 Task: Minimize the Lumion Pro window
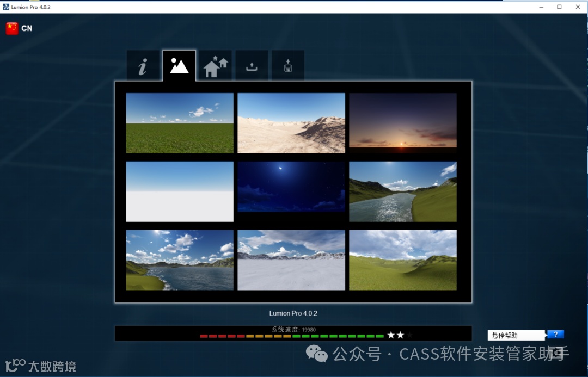pos(541,7)
